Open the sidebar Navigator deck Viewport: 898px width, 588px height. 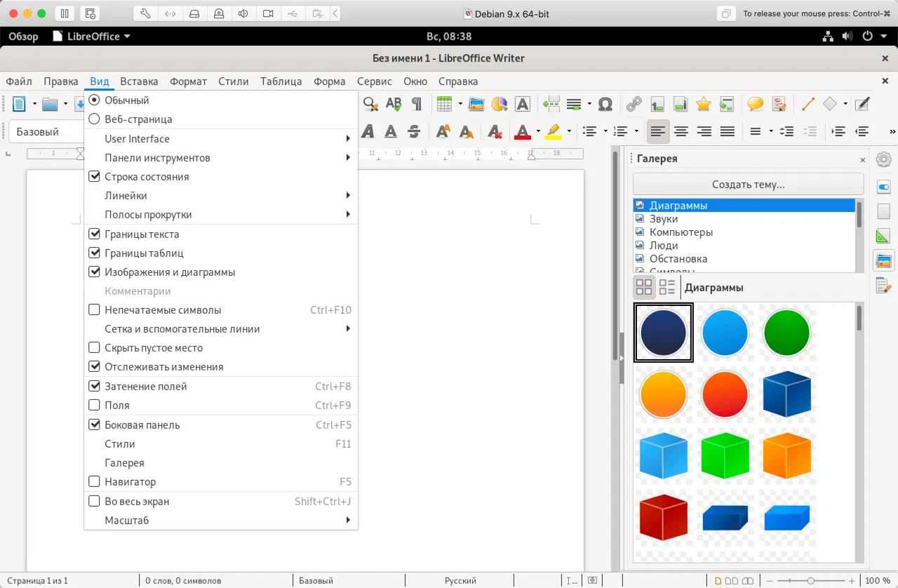coord(884,286)
